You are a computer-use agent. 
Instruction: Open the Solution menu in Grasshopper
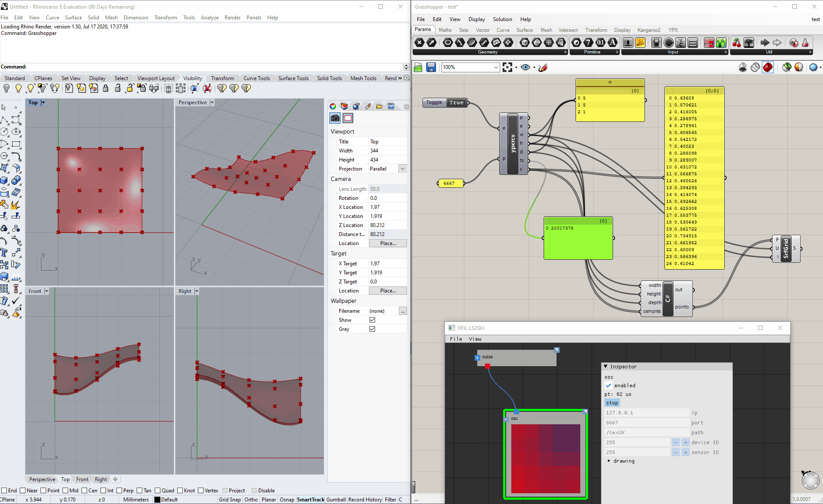click(502, 19)
